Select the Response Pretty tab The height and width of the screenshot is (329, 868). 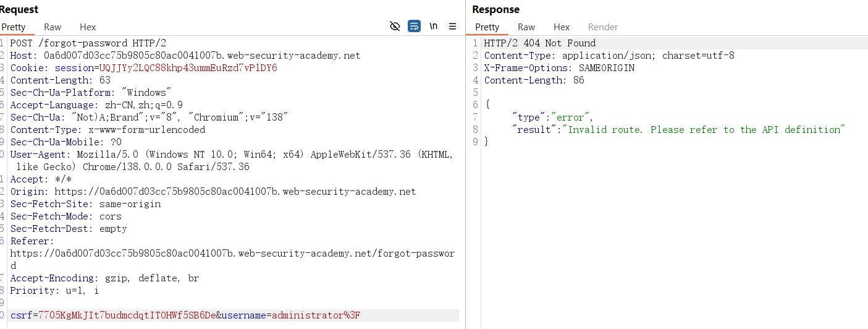[487, 27]
